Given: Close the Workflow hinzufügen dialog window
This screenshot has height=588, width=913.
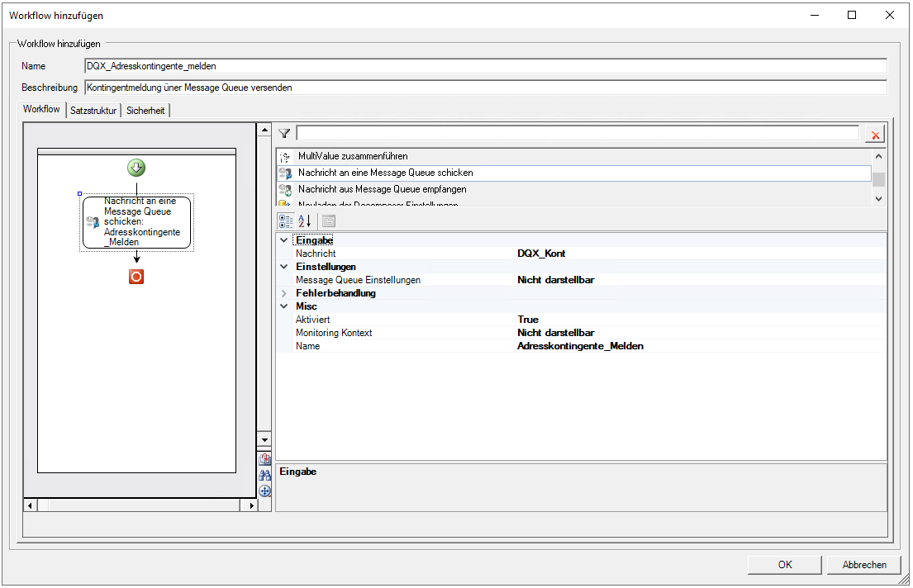Looking at the screenshot, I should point(890,15).
